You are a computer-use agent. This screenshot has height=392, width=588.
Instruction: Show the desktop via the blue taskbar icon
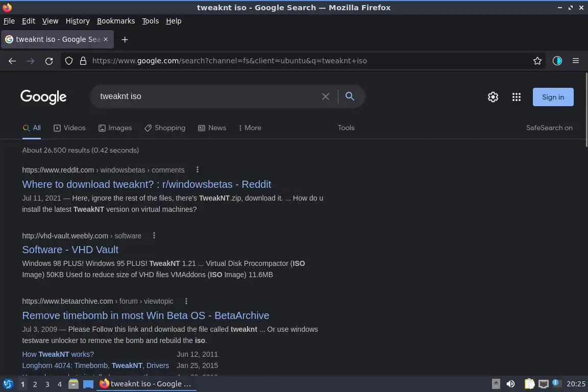88,384
